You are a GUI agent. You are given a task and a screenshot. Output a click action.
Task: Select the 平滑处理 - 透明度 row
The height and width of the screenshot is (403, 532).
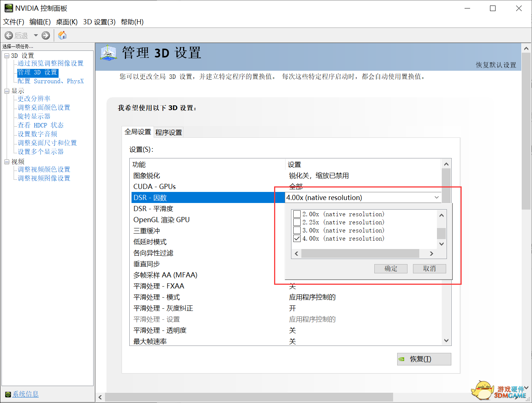coord(286,330)
